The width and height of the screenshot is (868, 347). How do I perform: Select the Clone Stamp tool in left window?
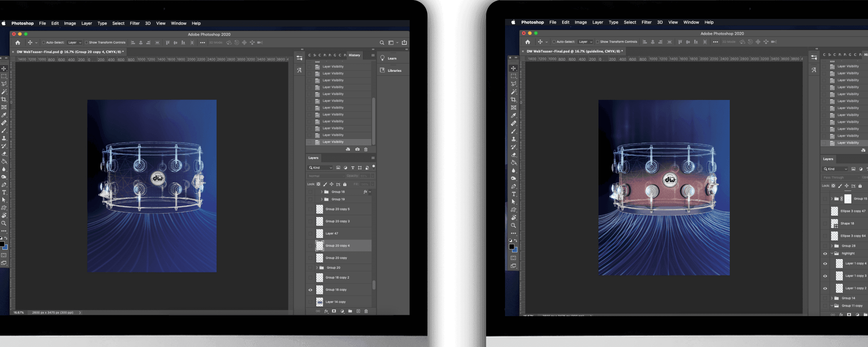tap(4, 138)
